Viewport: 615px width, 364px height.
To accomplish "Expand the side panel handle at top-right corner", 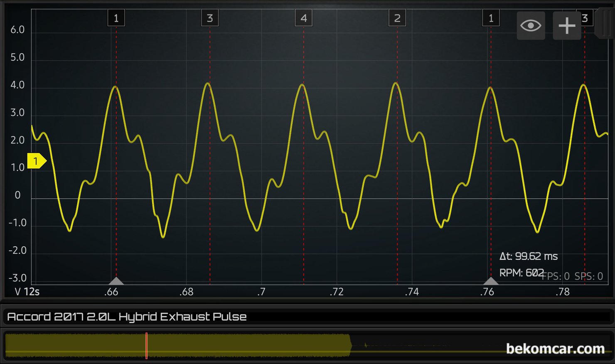I will coord(605,23).
